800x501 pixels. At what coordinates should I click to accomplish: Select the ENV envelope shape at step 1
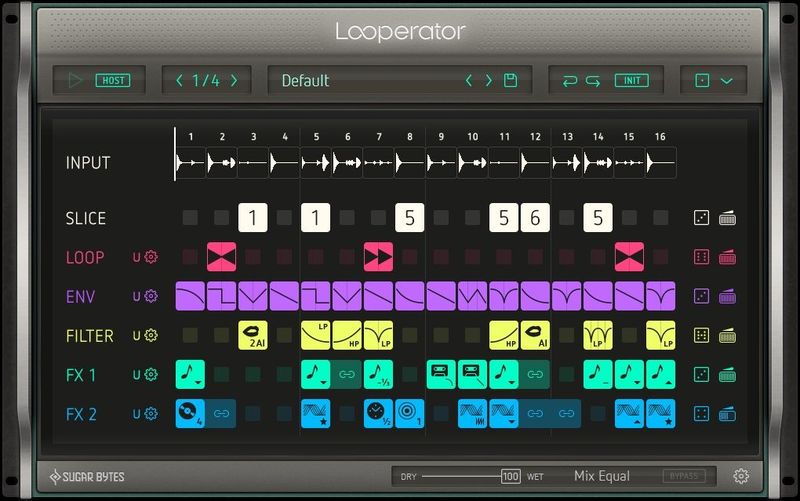tap(190, 296)
